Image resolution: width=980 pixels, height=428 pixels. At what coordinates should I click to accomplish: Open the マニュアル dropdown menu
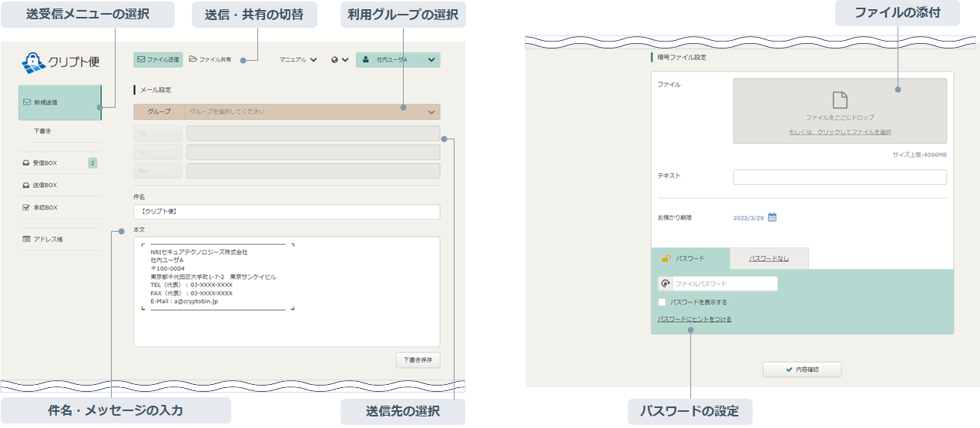[298, 59]
